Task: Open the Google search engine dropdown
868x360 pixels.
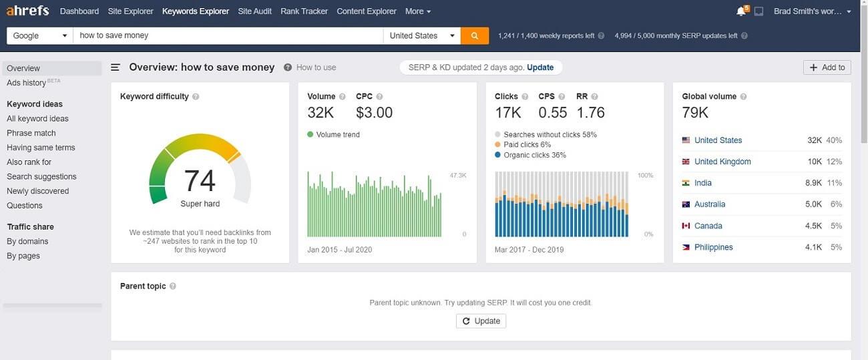Action: (x=40, y=35)
